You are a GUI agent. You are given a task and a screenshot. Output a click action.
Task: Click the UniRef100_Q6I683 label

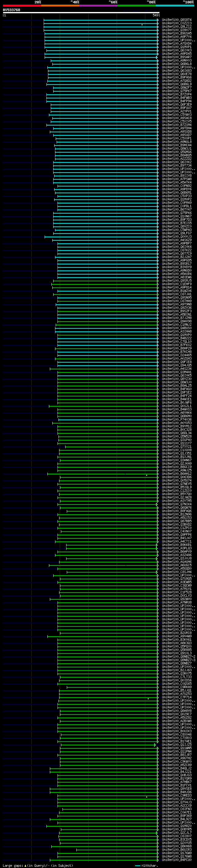pyautogui.click(x=176, y=71)
